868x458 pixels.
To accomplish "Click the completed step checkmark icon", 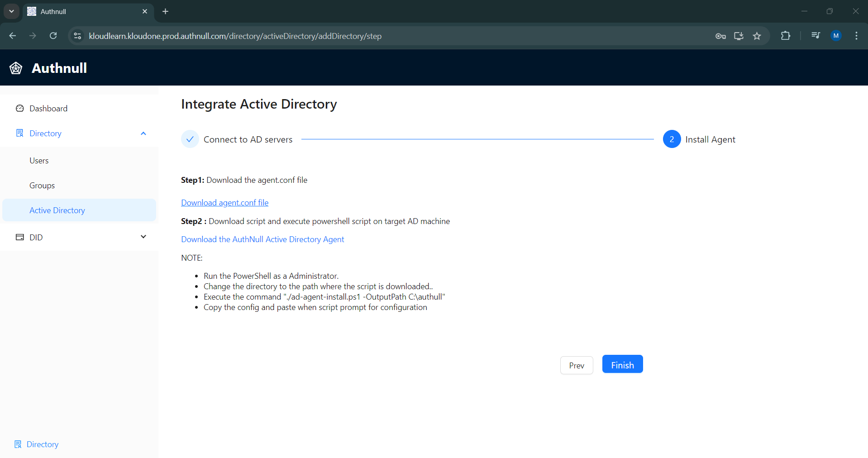I will tap(190, 139).
